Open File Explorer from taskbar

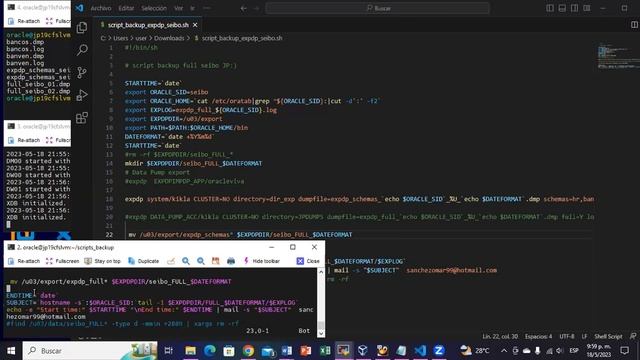tap(190, 351)
